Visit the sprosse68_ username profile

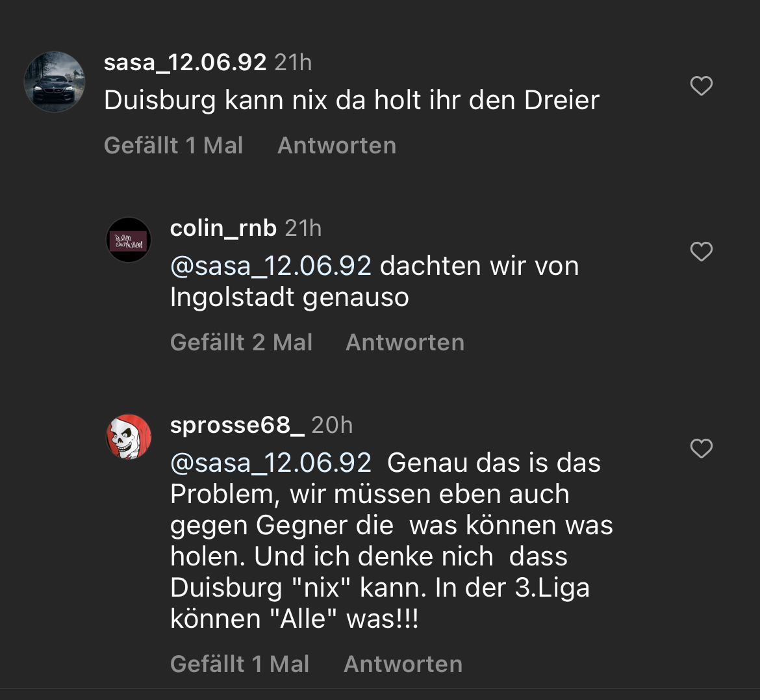(x=236, y=425)
